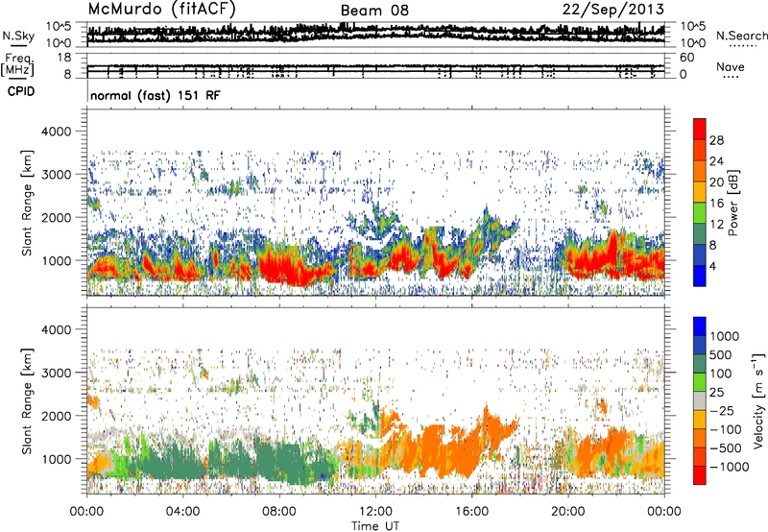This screenshot has width=768, height=532.
Task: Click the N.Search legend label
Action: pos(742,36)
